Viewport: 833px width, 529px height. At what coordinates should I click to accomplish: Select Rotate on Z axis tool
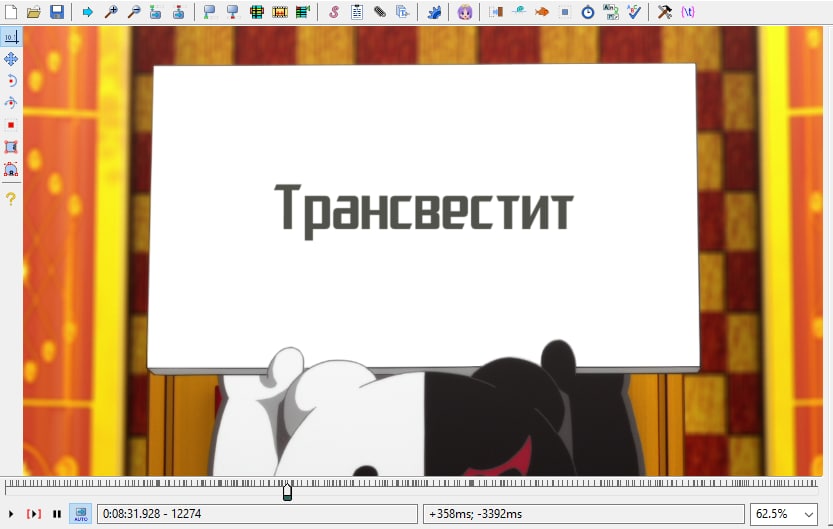(x=11, y=81)
